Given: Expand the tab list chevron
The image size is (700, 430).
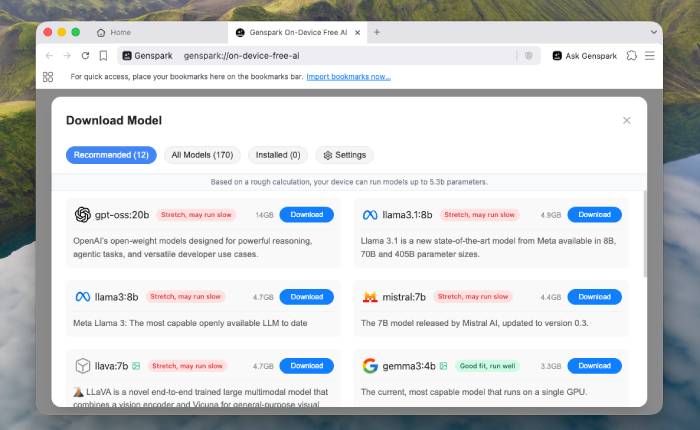Looking at the screenshot, I should click(654, 32).
